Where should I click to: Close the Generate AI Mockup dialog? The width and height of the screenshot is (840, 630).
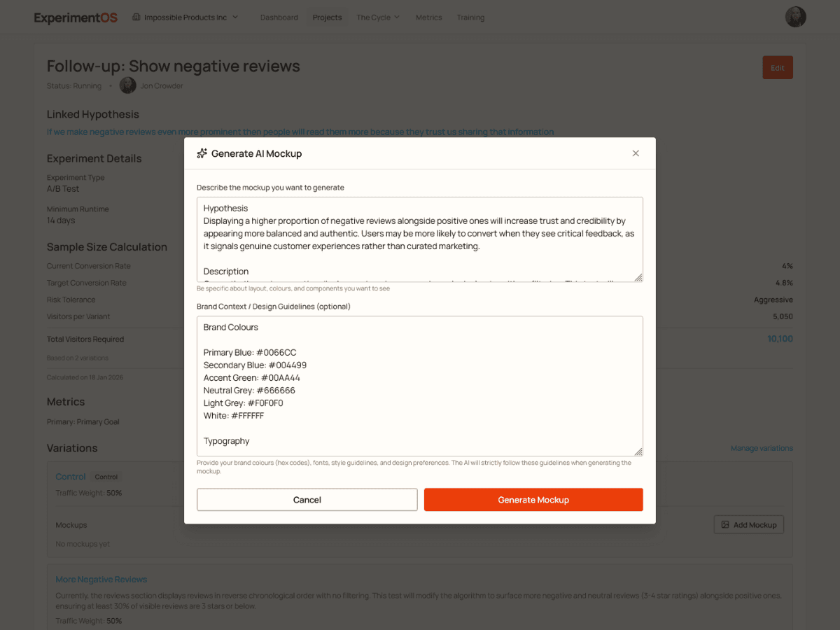coord(636,153)
